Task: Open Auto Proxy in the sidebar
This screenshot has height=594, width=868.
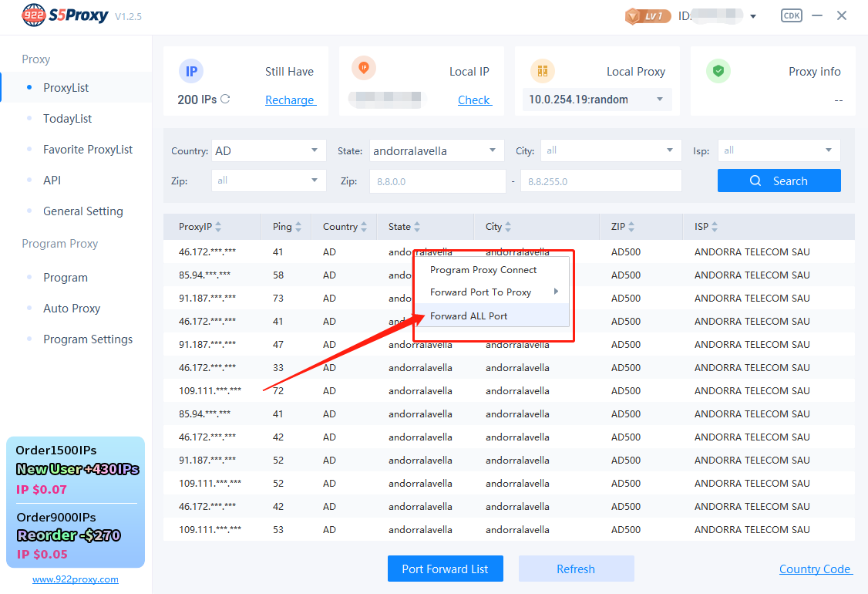Action: (x=72, y=309)
